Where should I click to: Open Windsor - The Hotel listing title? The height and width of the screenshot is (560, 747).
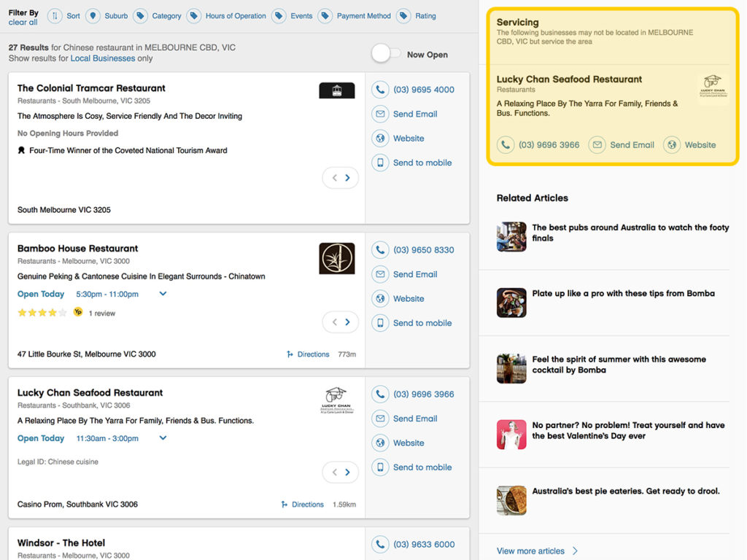[61, 542]
